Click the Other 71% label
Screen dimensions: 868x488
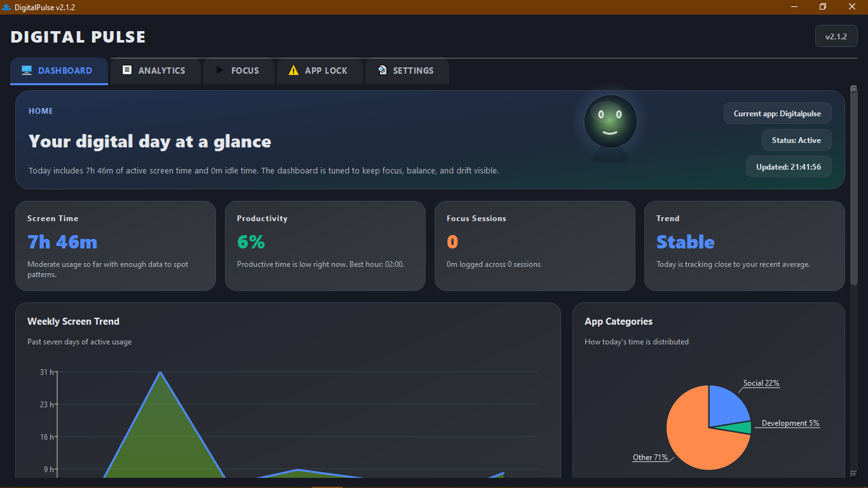pos(651,457)
